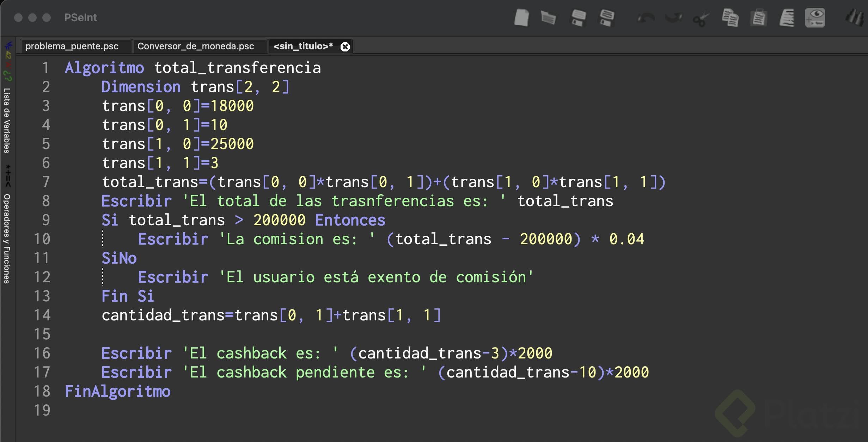The image size is (868, 442).
Task: Click the SiNo keyword on line 11
Action: [x=119, y=258]
